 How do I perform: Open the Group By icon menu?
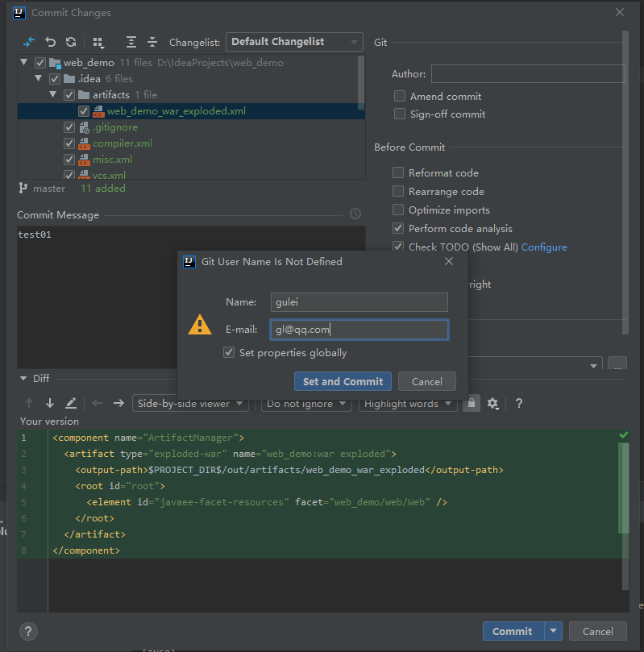pyautogui.click(x=98, y=43)
